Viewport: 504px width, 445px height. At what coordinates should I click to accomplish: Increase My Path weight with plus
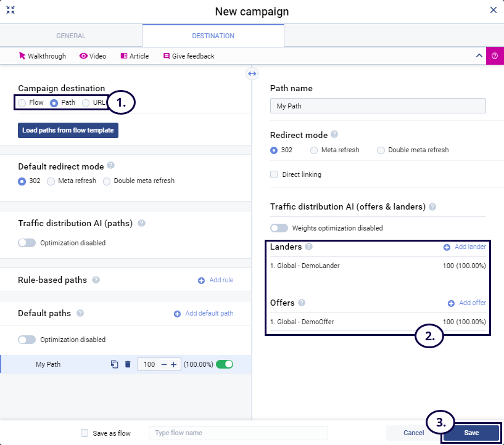click(x=173, y=364)
